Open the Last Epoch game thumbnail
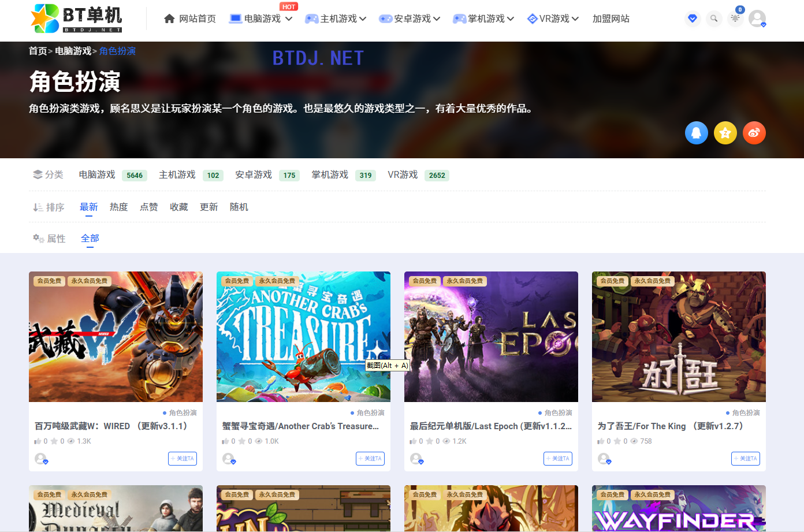This screenshot has height=532, width=804. click(x=491, y=337)
